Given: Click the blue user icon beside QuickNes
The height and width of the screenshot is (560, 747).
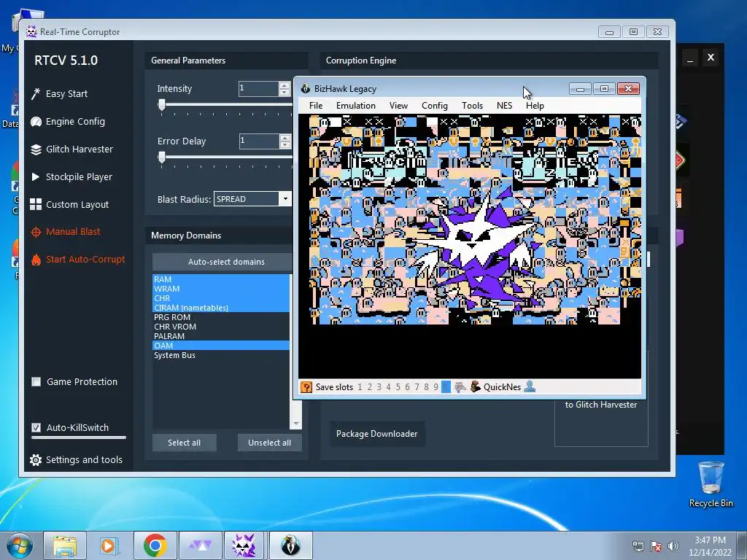Looking at the screenshot, I should (x=530, y=386).
